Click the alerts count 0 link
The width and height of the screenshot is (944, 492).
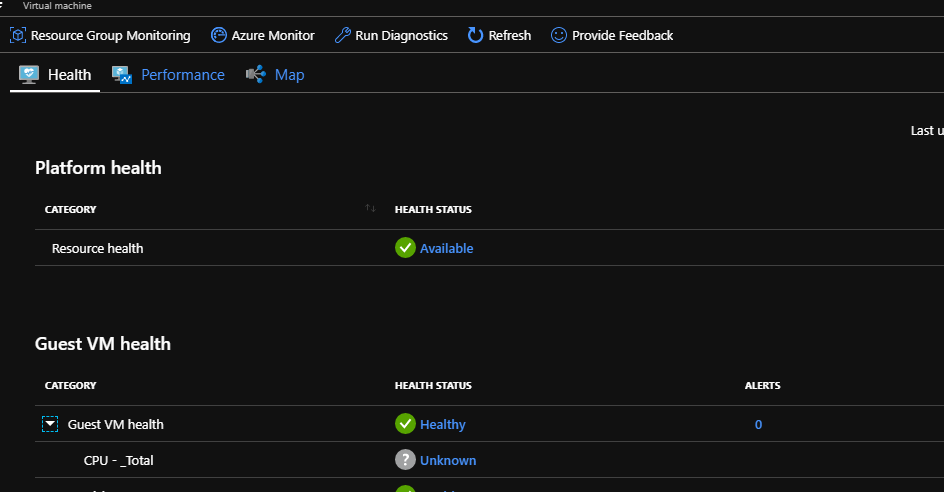(x=758, y=424)
